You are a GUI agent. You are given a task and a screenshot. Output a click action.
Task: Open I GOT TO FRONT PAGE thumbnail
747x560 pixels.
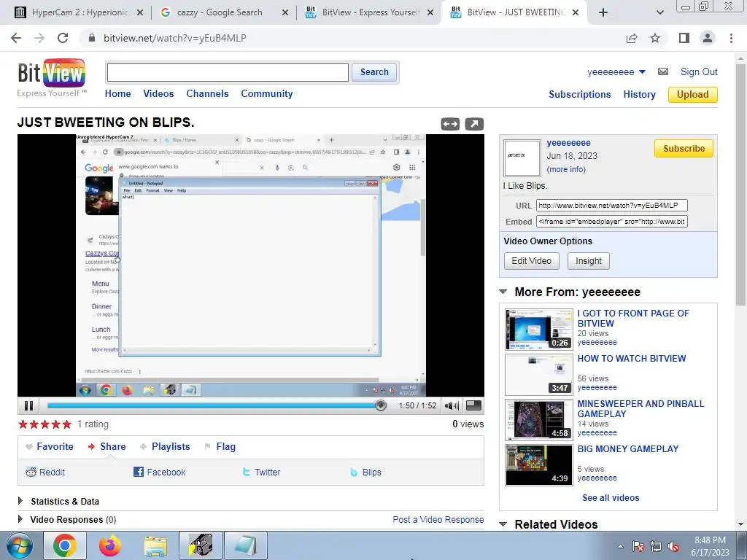point(539,329)
